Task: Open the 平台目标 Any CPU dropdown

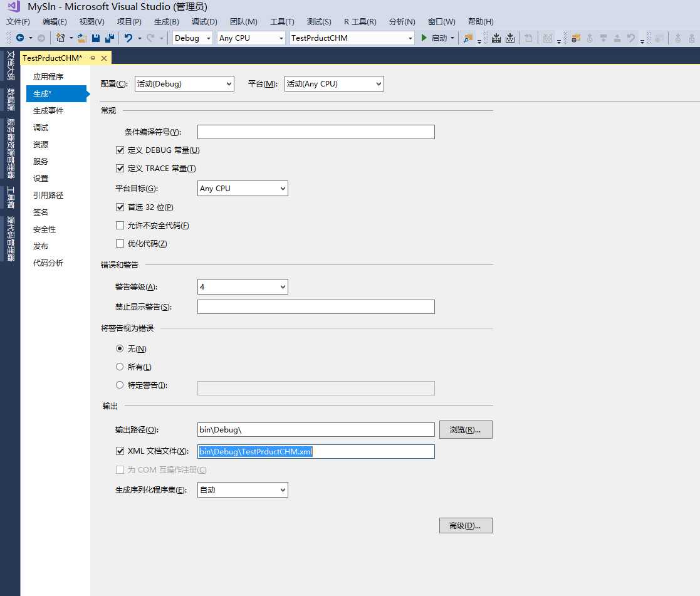Action: tap(243, 189)
